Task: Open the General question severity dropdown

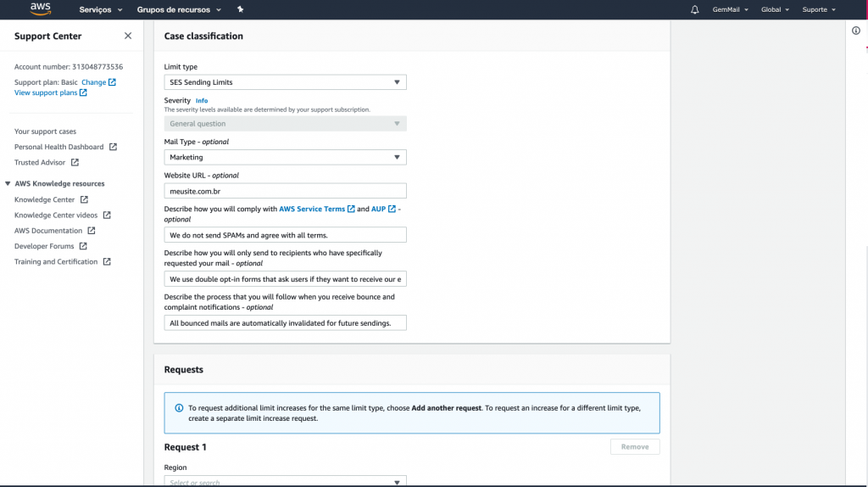Action: point(285,124)
